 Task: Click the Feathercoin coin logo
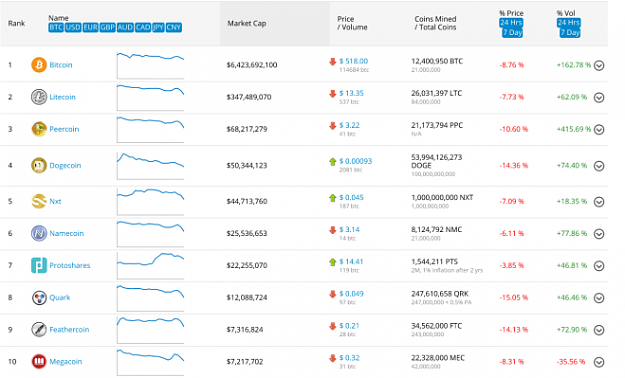[39, 329]
